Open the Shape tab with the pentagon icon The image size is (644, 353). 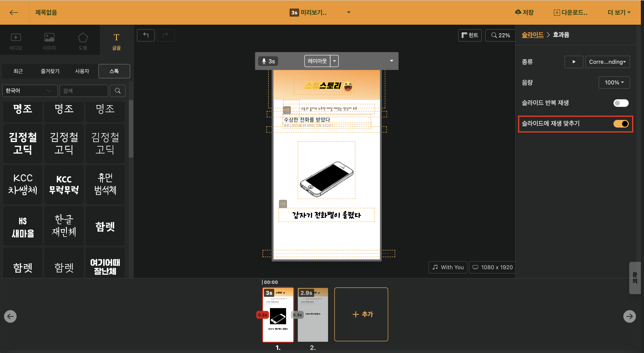pos(83,41)
